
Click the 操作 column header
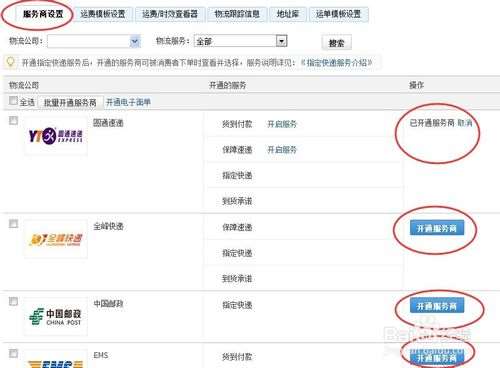coord(417,85)
